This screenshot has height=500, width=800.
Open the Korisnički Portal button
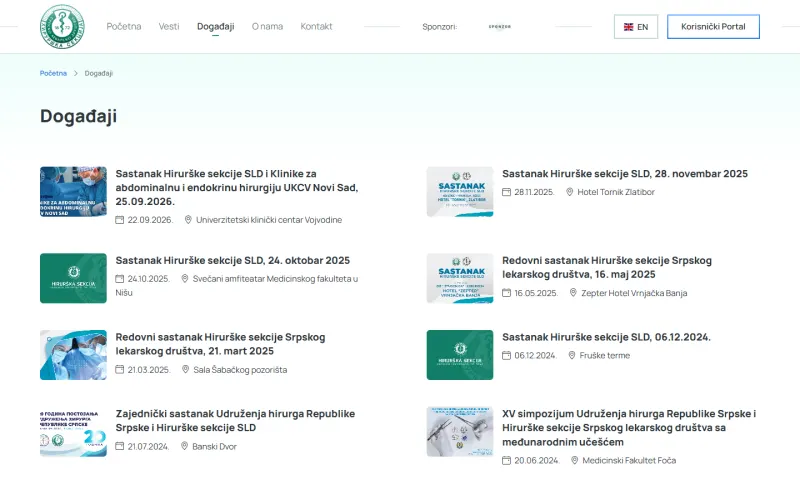713,27
